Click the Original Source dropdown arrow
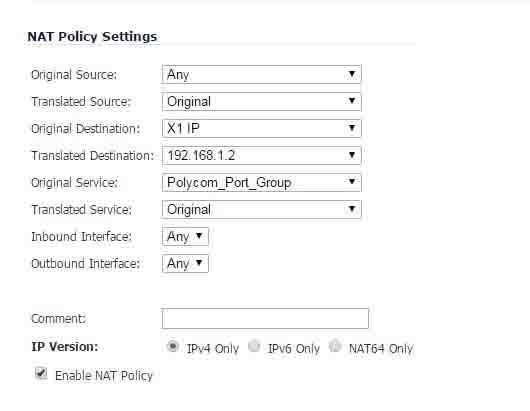The height and width of the screenshot is (411, 530). tap(352, 74)
